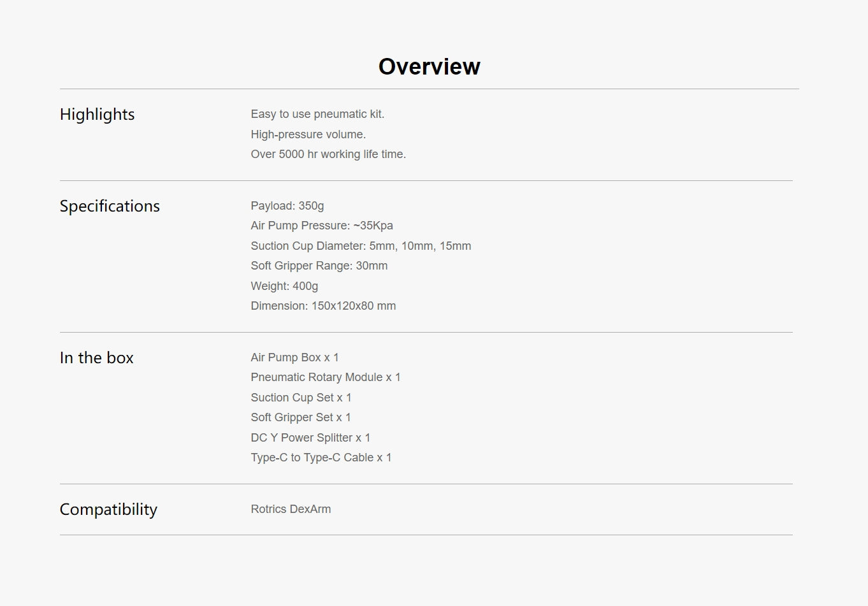This screenshot has height=606, width=868.
Task: Click 'Over 5000 hr working life time'
Action: (328, 154)
